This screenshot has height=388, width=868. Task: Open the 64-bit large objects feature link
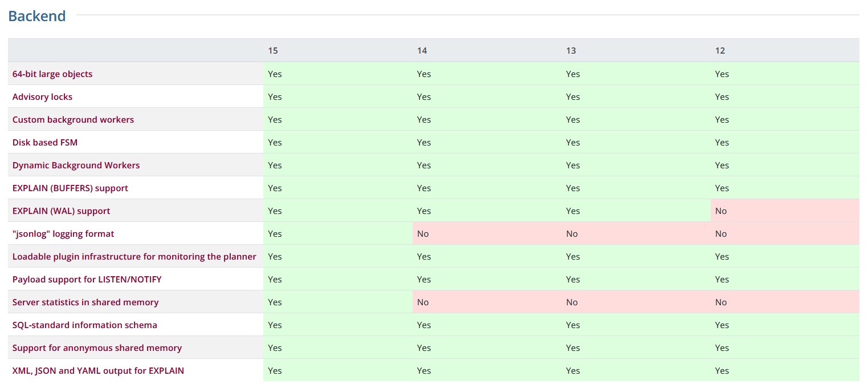[52, 74]
